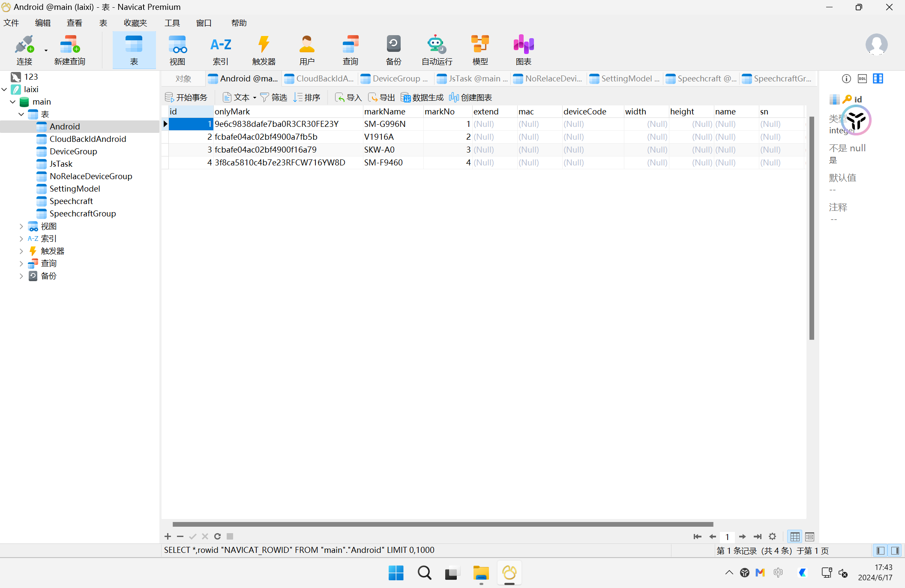This screenshot has width=905, height=588.
Task: Begin Transaction (开始事务)
Action: click(186, 98)
